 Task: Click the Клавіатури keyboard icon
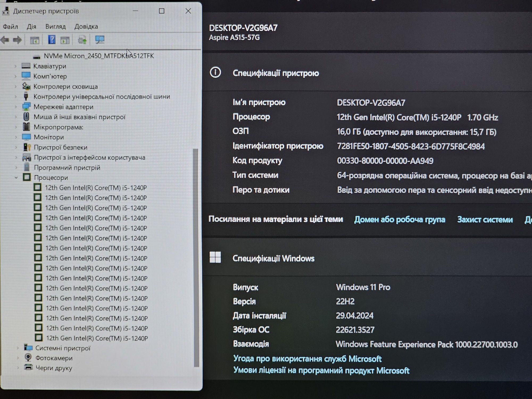(x=26, y=66)
